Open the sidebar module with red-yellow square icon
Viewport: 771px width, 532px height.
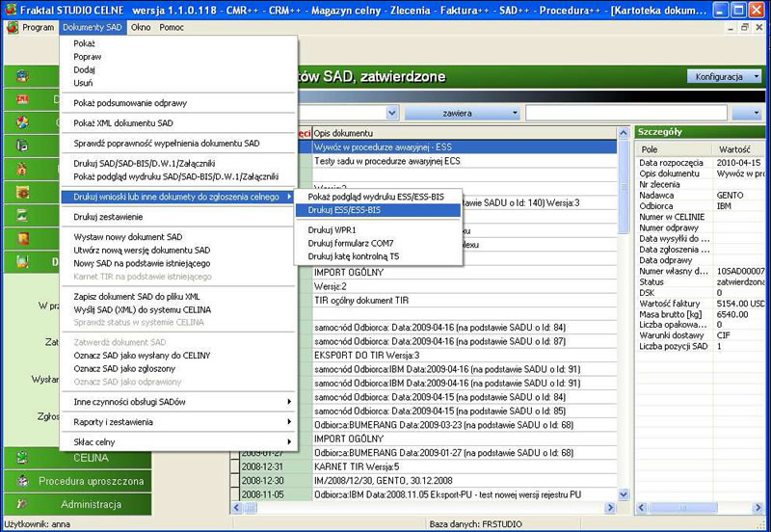(22, 239)
